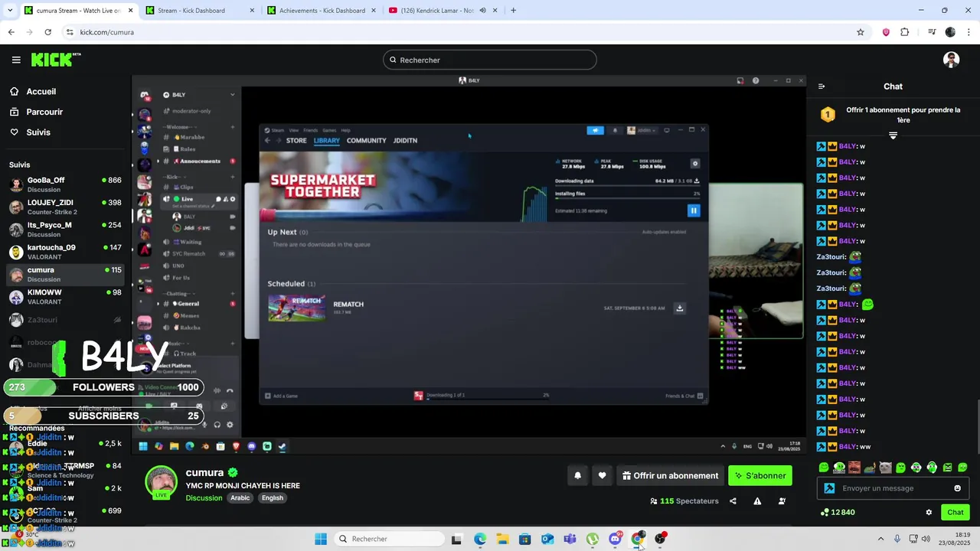Switch to Achievements - Kick Dashboard tab
980x551 pixels.
[322, 11]
